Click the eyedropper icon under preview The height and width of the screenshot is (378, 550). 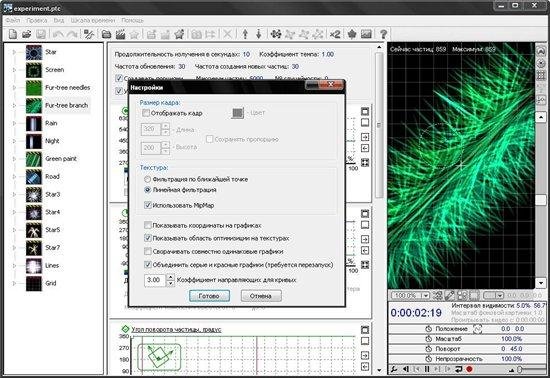[x=449, y=296]
